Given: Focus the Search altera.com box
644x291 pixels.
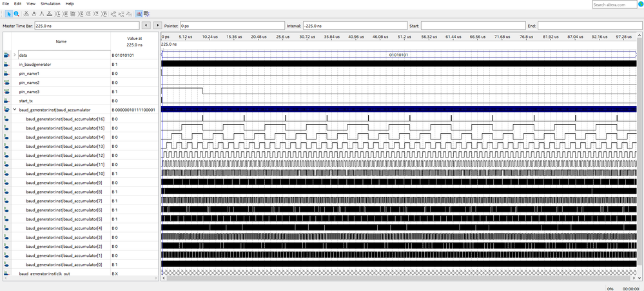Looking at the screenshot, I should point(614,4).
